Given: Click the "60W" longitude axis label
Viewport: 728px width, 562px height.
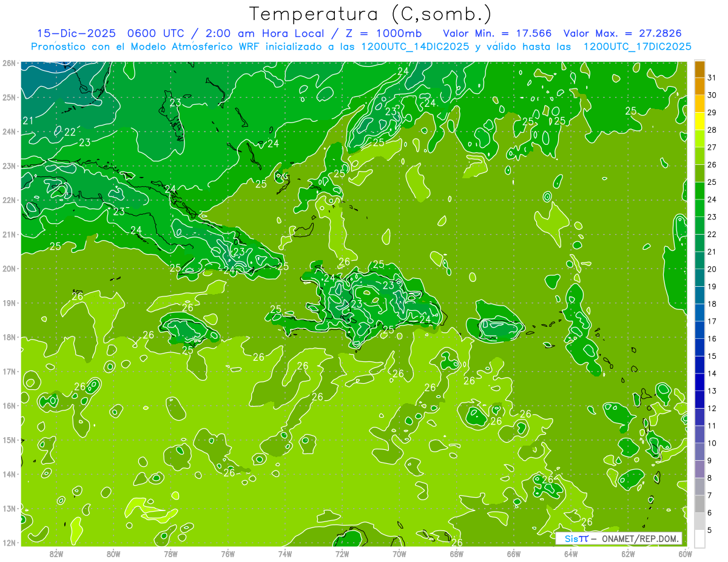Looking at the screenshot, I should click(x=686, y=554).
